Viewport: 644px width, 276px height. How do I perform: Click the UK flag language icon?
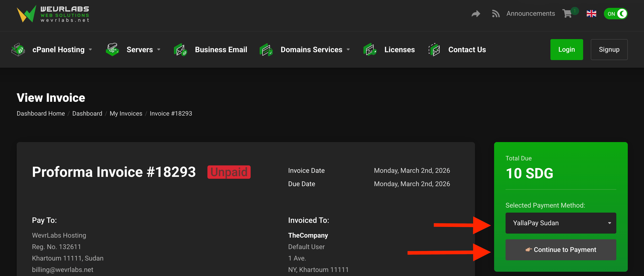[591, 14]
